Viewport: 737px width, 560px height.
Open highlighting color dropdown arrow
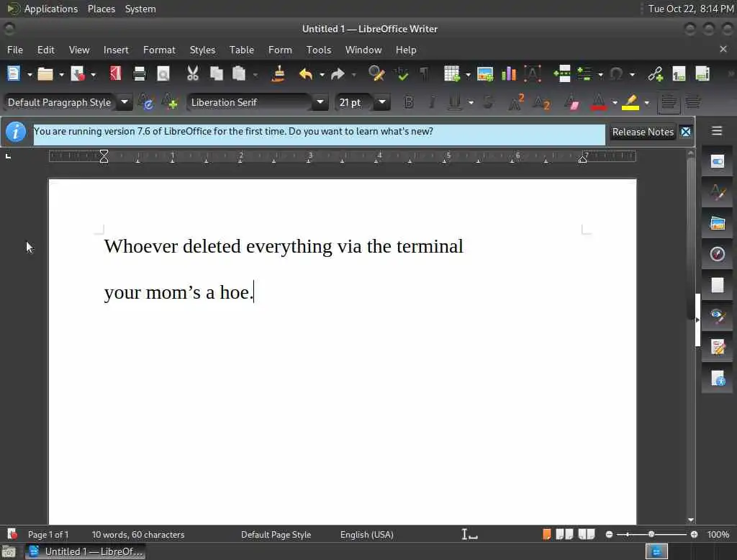point(647,102)
